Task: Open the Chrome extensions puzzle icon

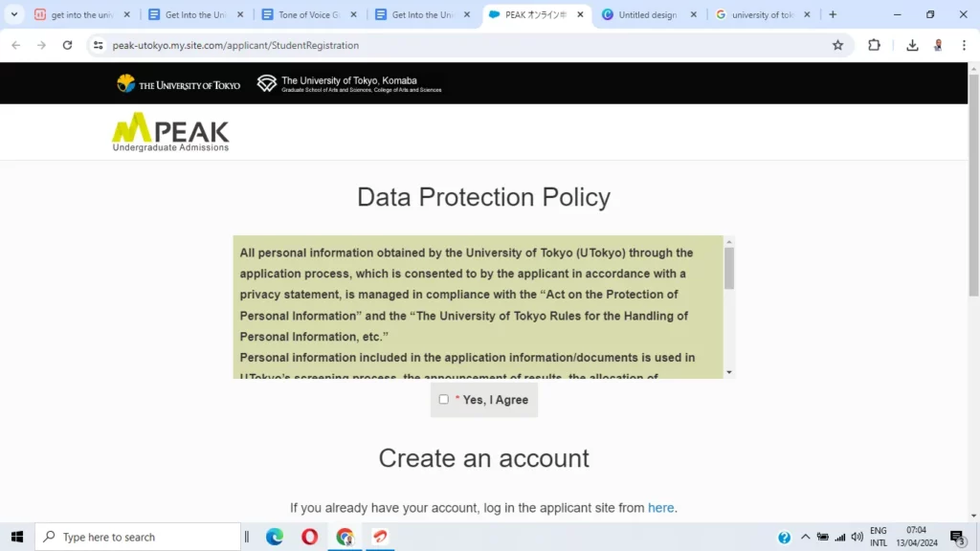Action: click(874, 45)
